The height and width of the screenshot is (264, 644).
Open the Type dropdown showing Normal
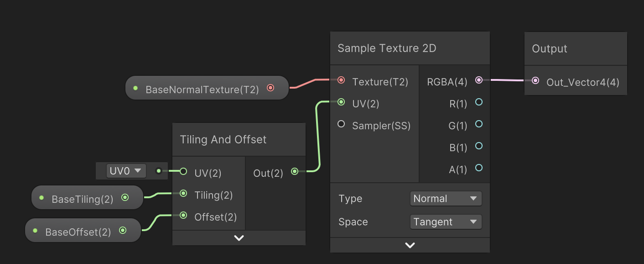[x=446, y=199]
